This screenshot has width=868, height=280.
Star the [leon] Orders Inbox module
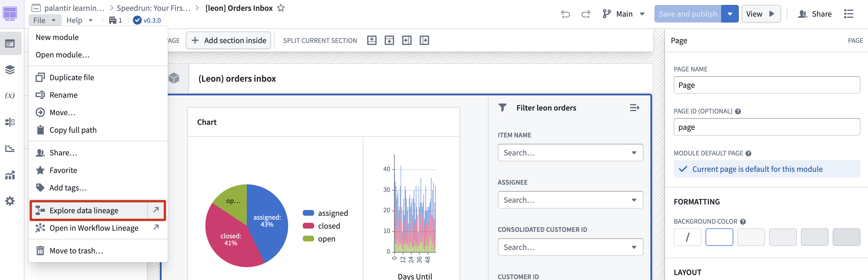click(281, 8)
